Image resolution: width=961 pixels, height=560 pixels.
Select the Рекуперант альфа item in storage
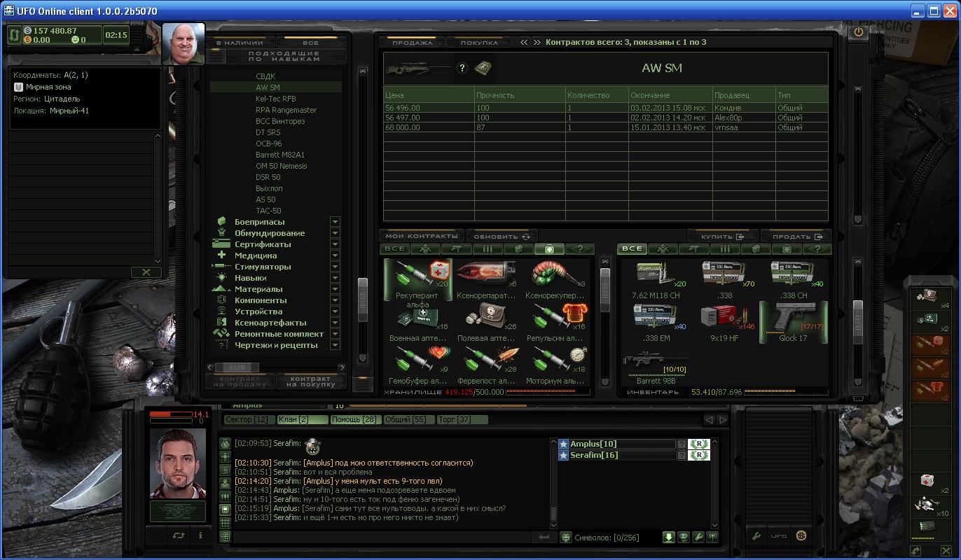point(418,280)
